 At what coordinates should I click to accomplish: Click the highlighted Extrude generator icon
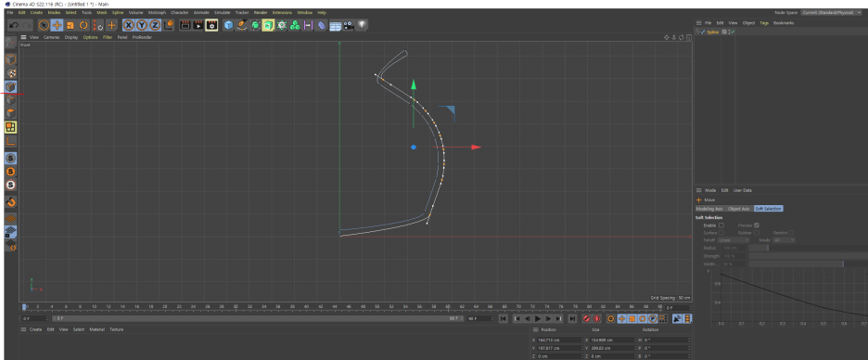[x=269, y=25]
